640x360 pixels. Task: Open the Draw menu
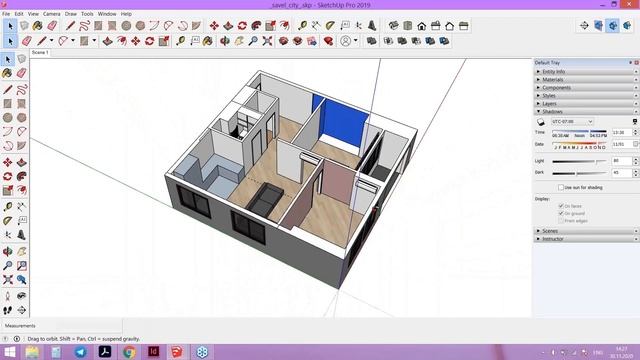pyautogui.click(x=71, y=14)
